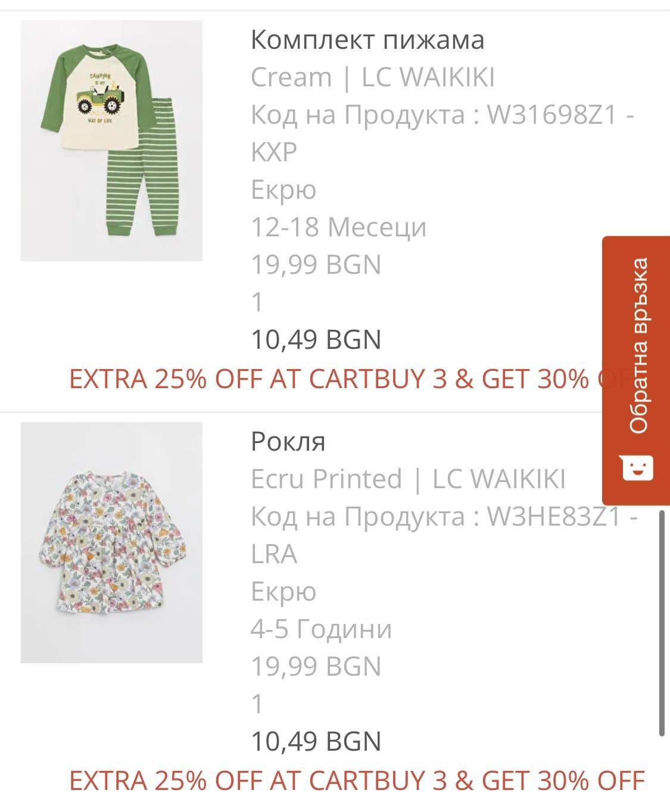
Task: Click the promo banner under the pajama set
Action: pos(334,379)
